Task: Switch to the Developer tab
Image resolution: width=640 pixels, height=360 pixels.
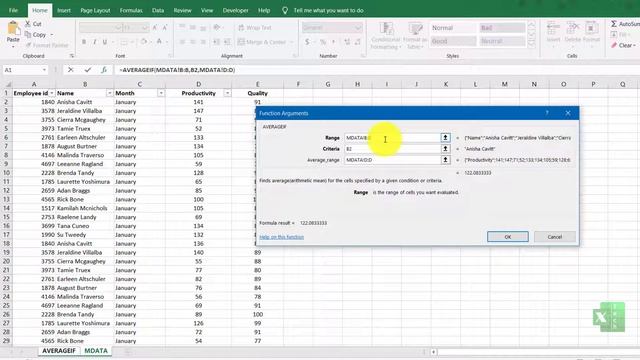Action: click(235, 10)
